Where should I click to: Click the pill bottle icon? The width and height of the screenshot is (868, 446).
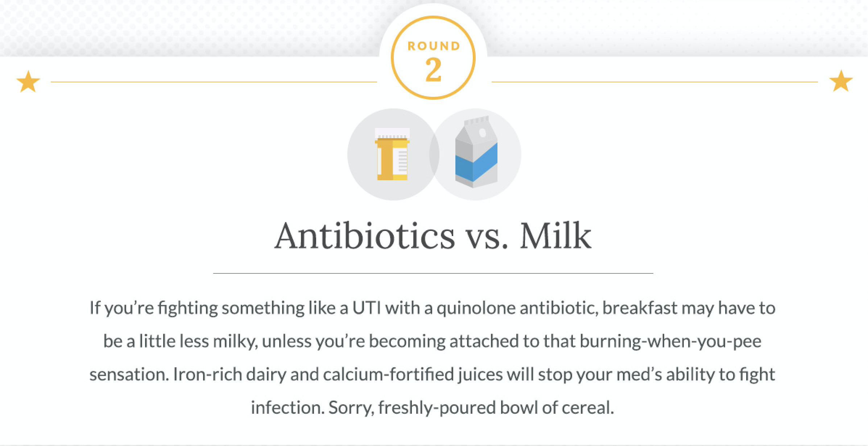[x=392, y=155]
